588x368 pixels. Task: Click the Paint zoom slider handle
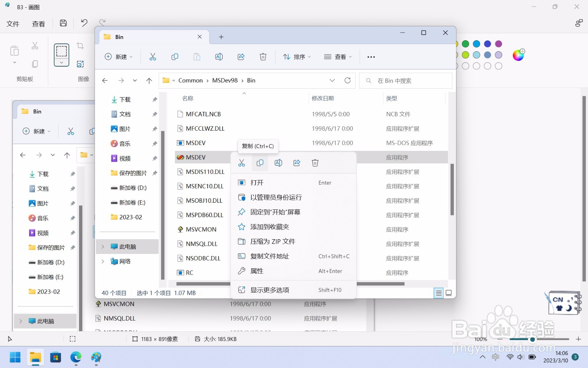pyautogui.click(x=532, y=339)
